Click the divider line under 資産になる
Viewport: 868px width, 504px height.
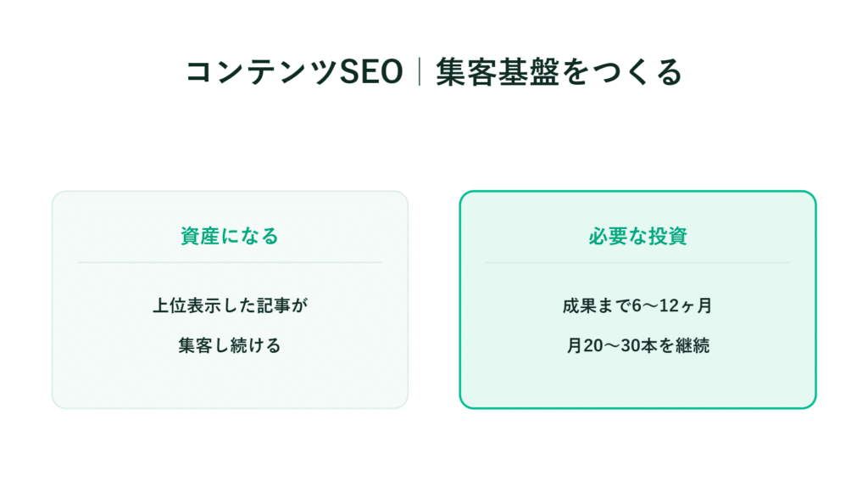coord(230,262)
